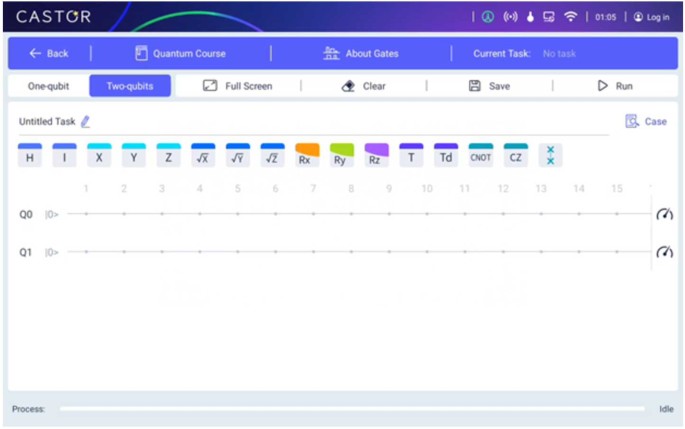This screenshot has width=685, height=429.
Task: Switch to the One-qubit tab
Action: [48, 86]
